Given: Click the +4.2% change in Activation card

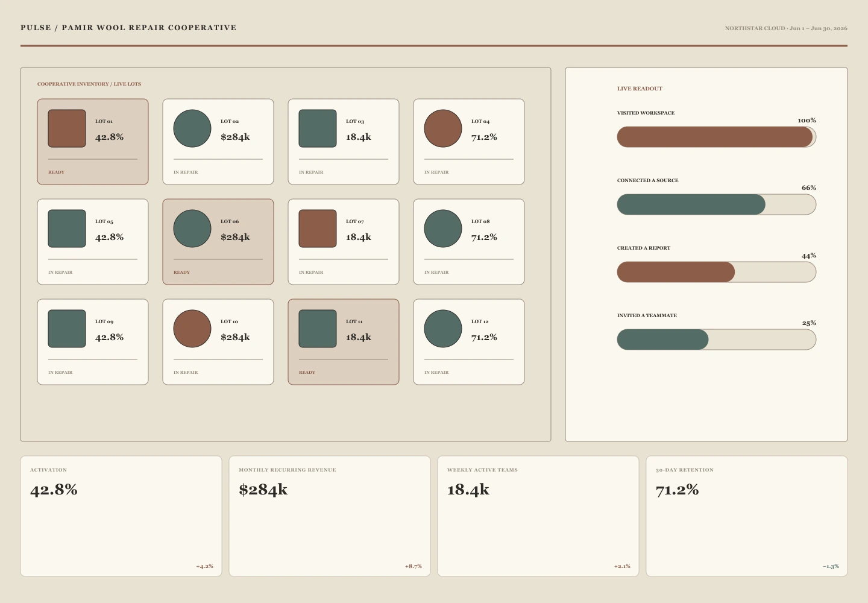Looking at the screenshot, I should (205, 566).
